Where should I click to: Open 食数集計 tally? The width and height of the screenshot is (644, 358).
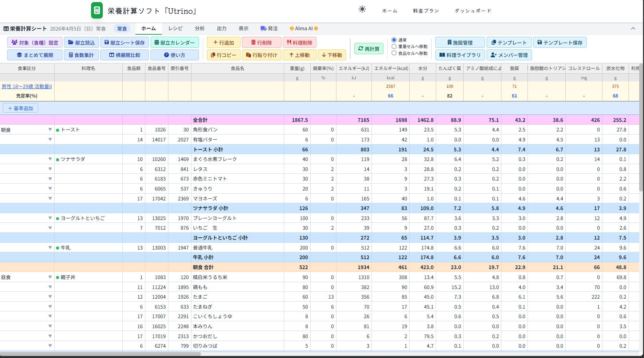click(x=81, y=55)
